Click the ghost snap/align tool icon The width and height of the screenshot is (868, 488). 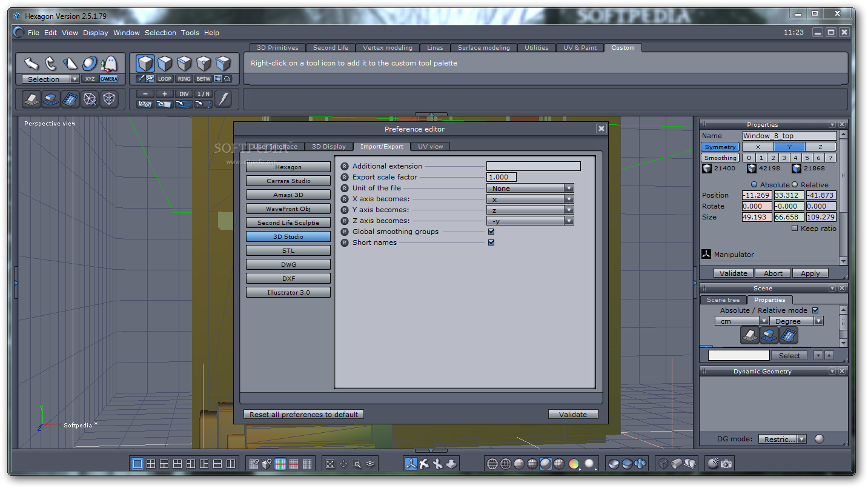pyautogui.click(x=109, y=63)
